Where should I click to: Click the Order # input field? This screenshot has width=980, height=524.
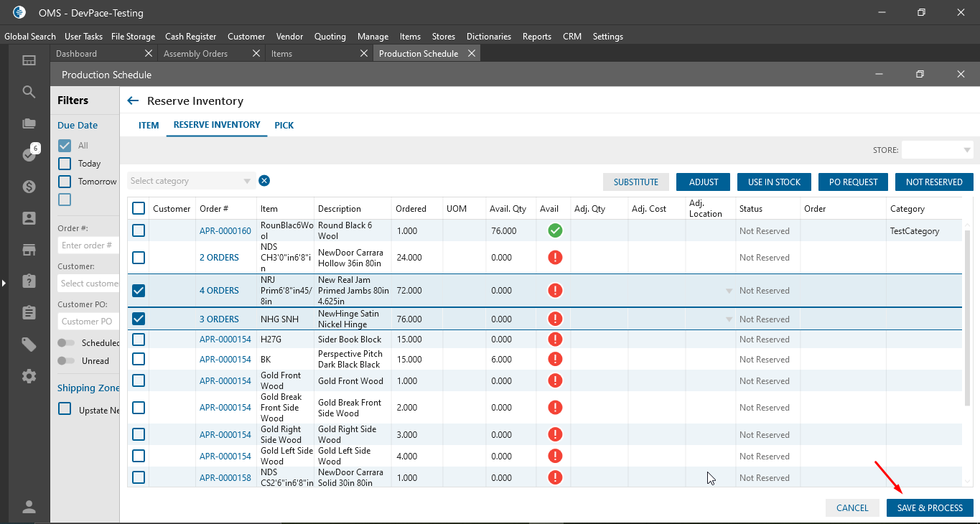88,245
